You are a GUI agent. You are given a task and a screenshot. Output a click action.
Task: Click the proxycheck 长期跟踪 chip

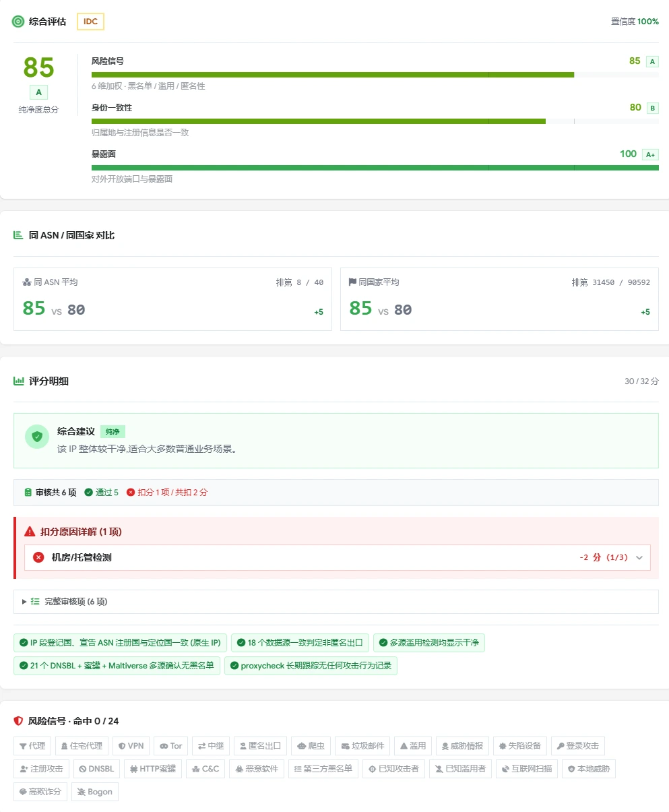(x=311, y=666)
